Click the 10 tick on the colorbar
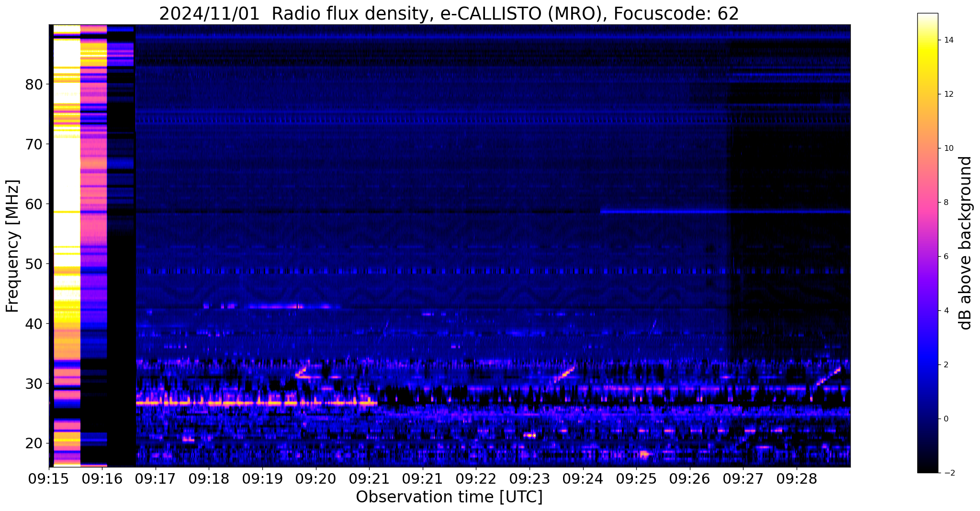Image resolution: width=980 pixels, height=511 pixels. coord(948,148)
